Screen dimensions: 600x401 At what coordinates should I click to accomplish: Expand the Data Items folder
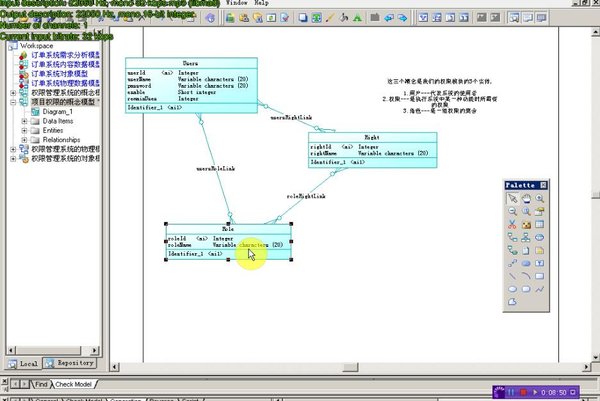pyautogui.click(x=24, y=121)
